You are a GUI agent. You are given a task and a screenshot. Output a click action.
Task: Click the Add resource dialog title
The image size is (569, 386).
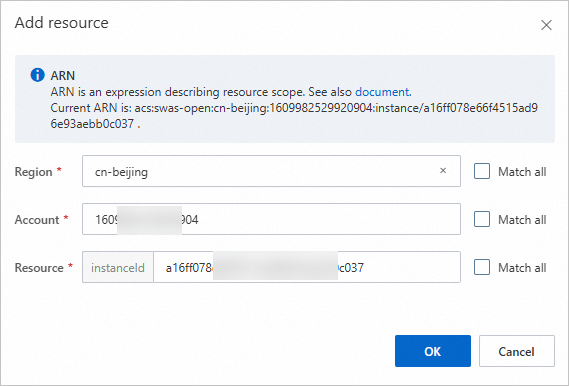62,23
